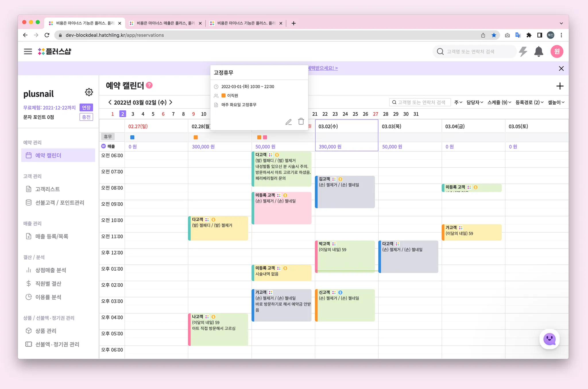
Task: Click the plus icon to add reservation
Action: tap(560, 86)
